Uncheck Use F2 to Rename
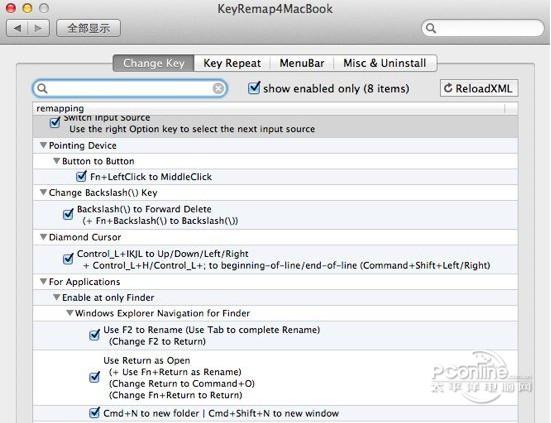This screenshot has height=423, width=551. (x=95, y=335)
